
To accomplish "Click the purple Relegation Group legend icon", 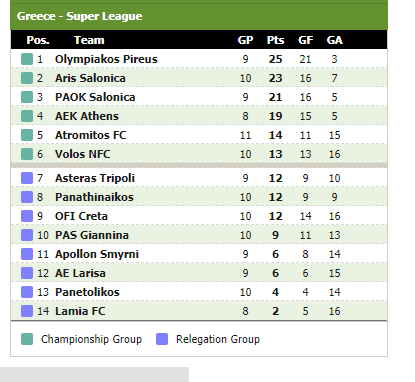I will coord(162,339).
